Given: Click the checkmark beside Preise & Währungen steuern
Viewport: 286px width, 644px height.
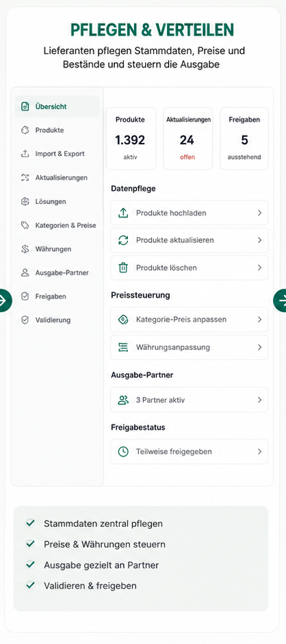Looking at the screenshot, I should [30, 544].
